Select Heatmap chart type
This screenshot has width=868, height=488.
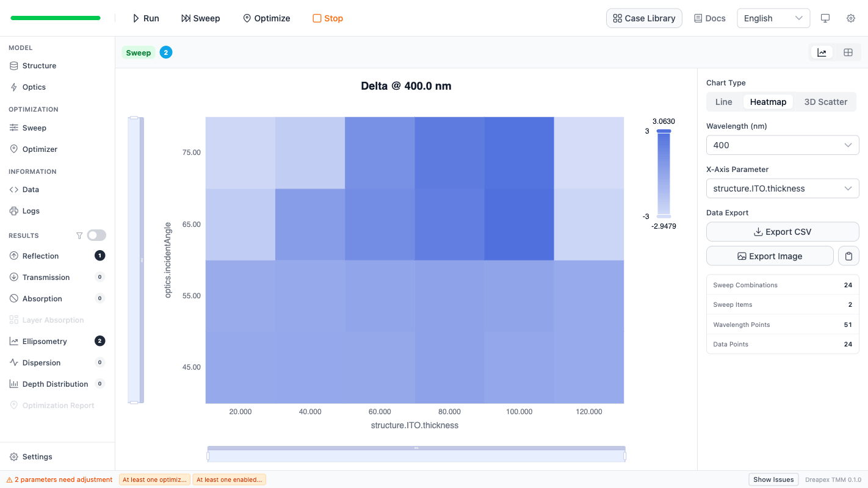point(767,102)
